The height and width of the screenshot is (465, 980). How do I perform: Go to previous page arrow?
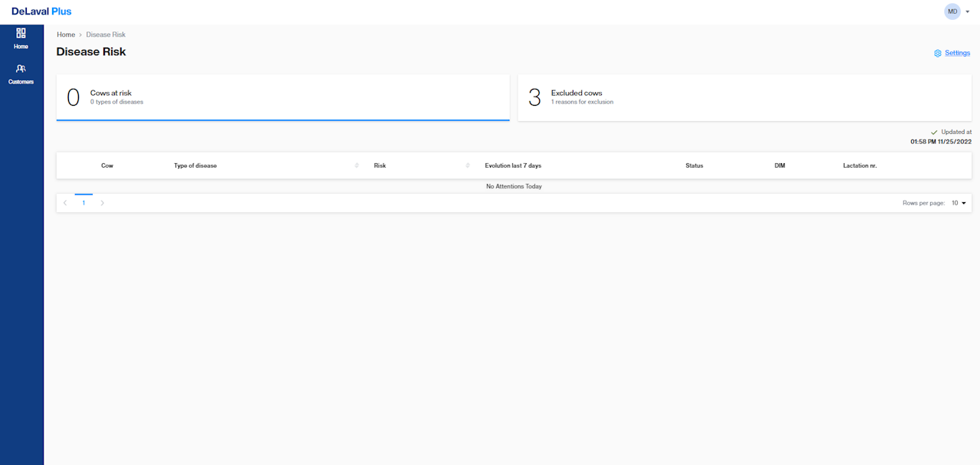[65, 203]
